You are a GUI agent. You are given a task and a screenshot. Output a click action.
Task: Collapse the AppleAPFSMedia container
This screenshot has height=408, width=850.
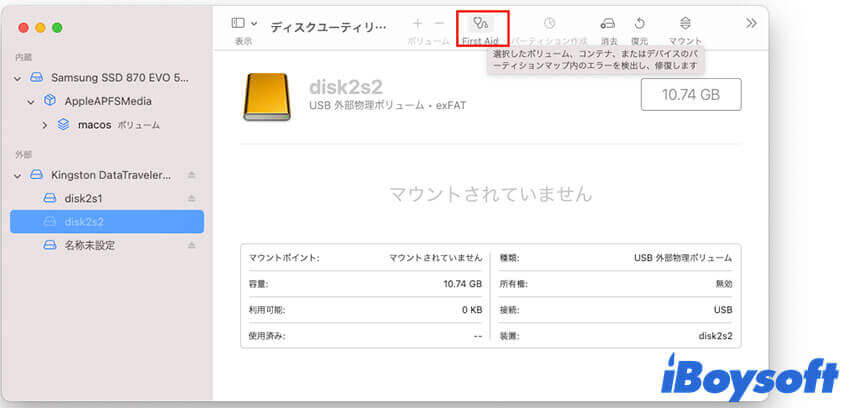(x=31, y=102)
